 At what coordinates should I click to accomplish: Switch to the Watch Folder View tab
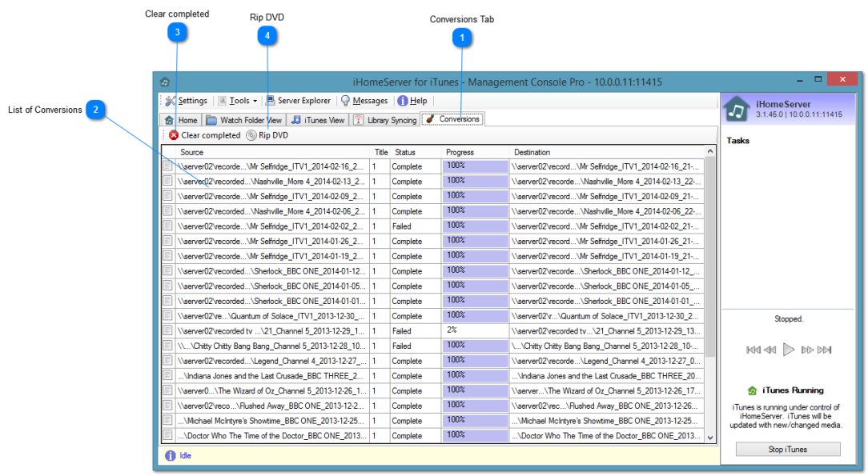click(244, 120)
